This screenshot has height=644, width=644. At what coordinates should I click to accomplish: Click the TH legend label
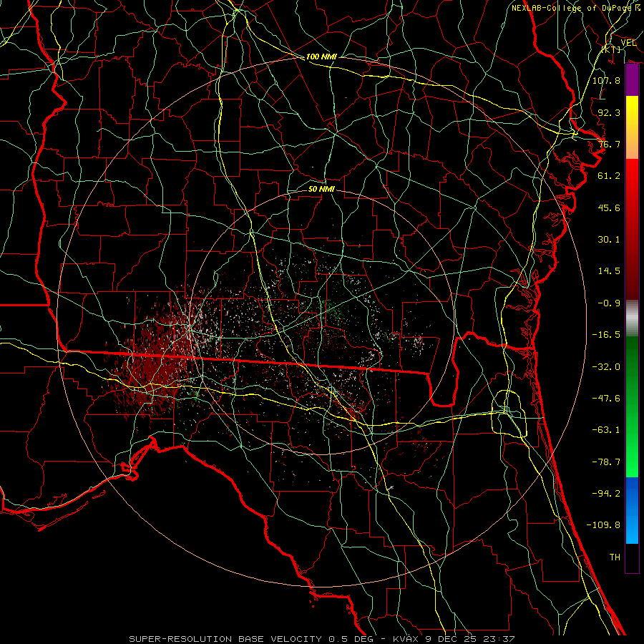[615, 557]
